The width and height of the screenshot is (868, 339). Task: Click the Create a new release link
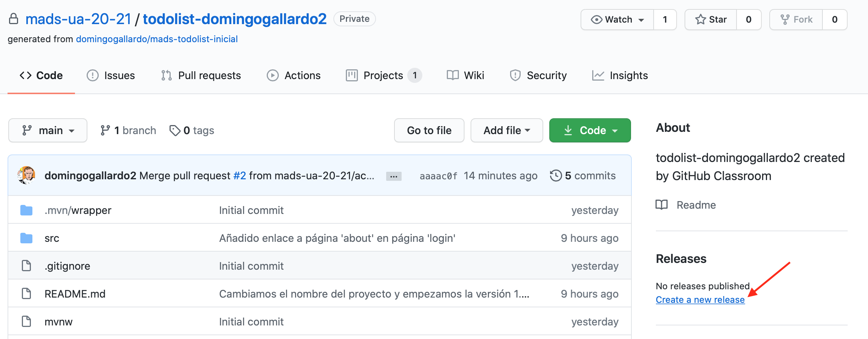pos(700,300)
